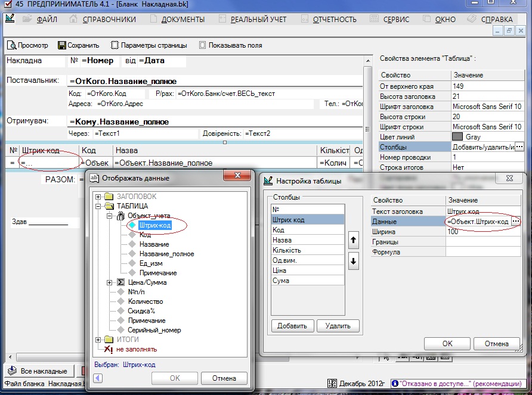Select № in the Столбцы list
Image resolution: width=532 pixels, height=395 pixels.
click(307, 210)
